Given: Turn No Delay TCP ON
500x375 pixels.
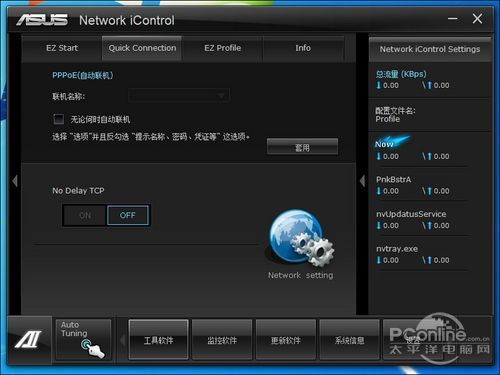Looking at the screenshot, I should point(85,216).
